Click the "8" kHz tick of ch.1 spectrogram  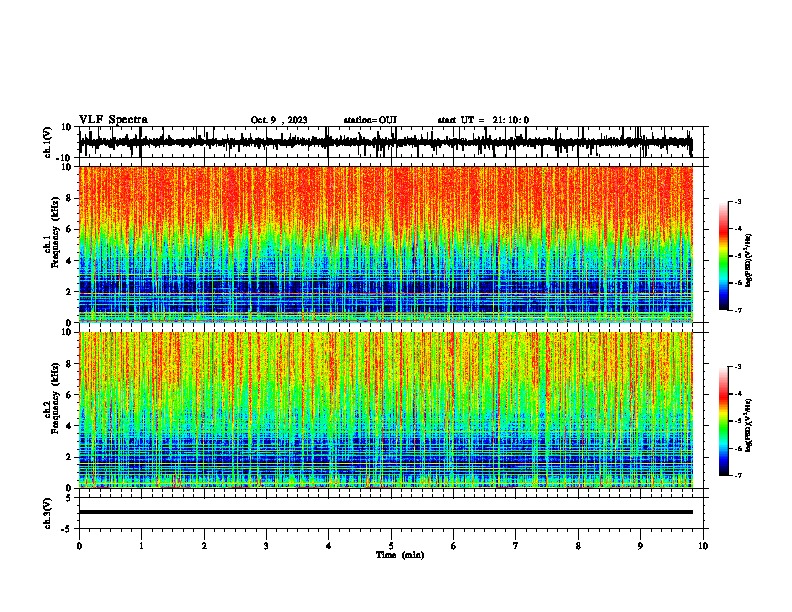69,198
